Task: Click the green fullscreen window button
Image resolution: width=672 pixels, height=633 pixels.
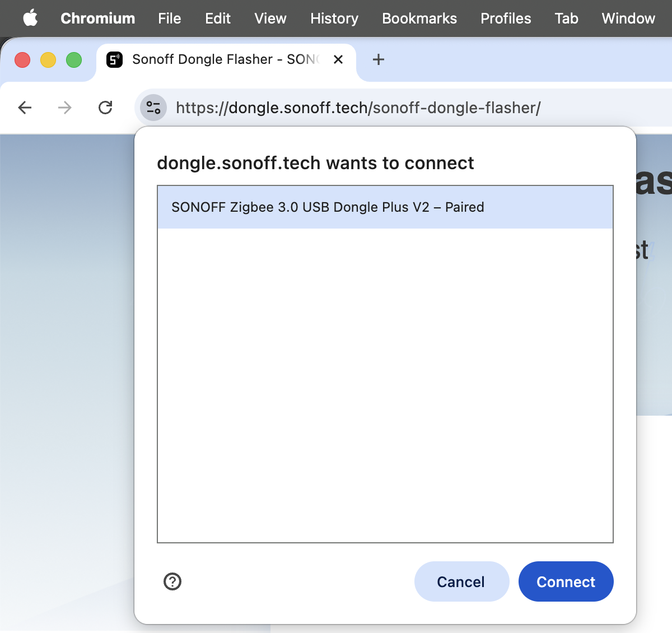Action: 74,59
